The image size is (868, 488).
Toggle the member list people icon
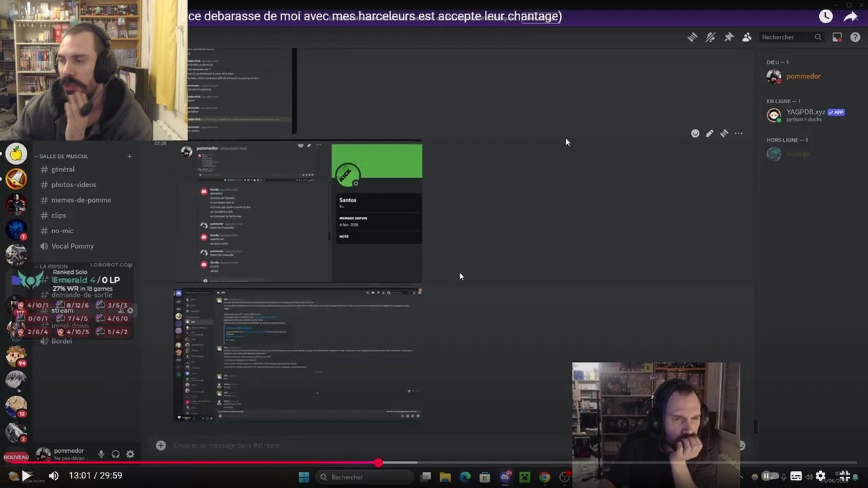click(x=747, y=37)
